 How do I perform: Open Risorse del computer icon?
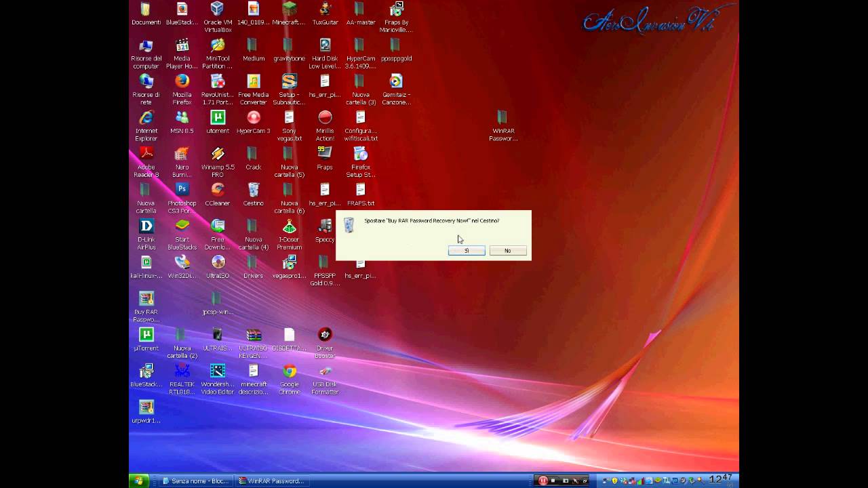click(146, 54)
